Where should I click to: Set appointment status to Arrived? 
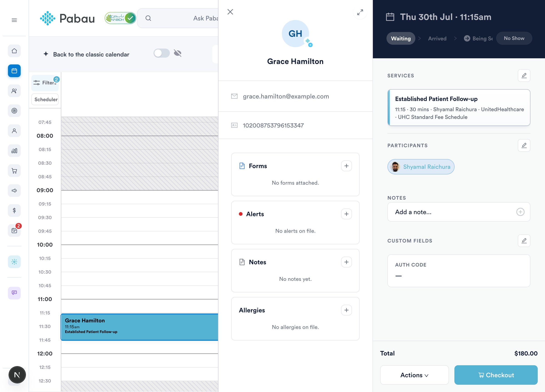pos(437,38)
